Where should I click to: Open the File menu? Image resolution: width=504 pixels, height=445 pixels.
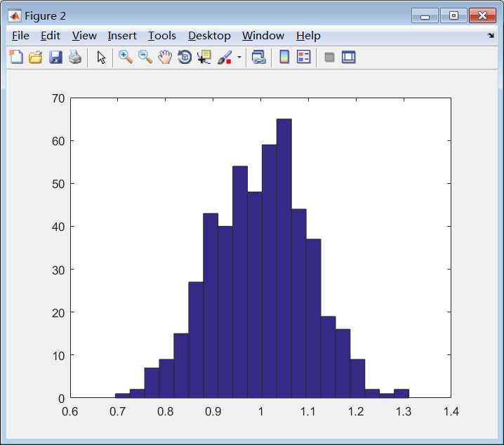[20, 36]
